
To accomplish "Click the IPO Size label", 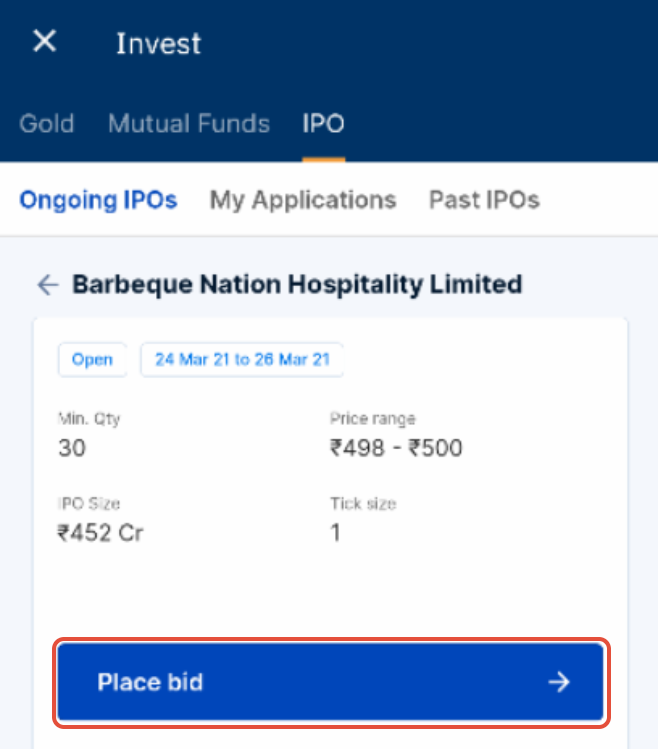I will click(x=89, y=504).
